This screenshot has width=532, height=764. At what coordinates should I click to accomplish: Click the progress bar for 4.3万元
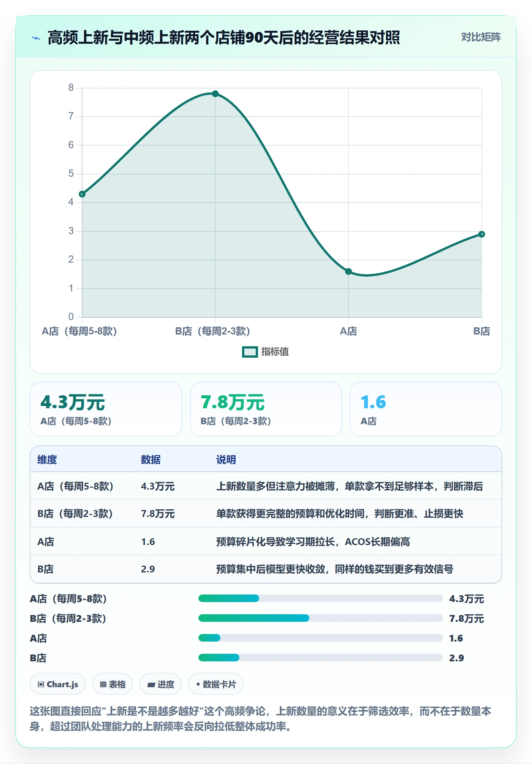pos(320,598)
